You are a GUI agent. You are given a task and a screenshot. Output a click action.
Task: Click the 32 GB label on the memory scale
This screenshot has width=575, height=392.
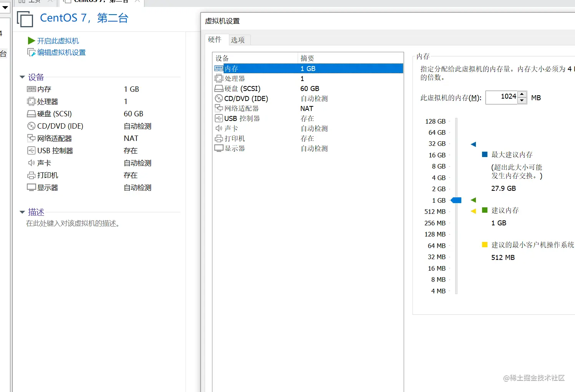click(x=437, y=144)
